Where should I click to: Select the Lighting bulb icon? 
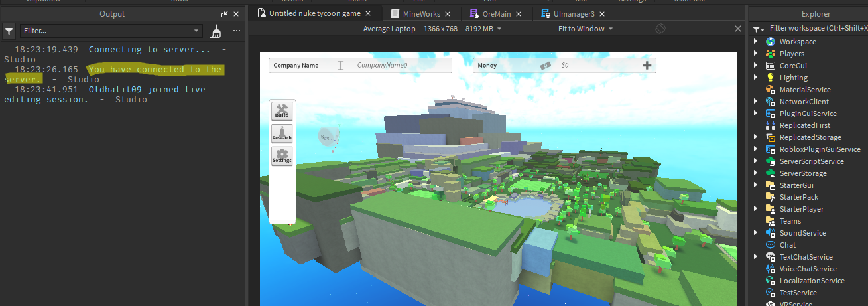pos(771,78)
